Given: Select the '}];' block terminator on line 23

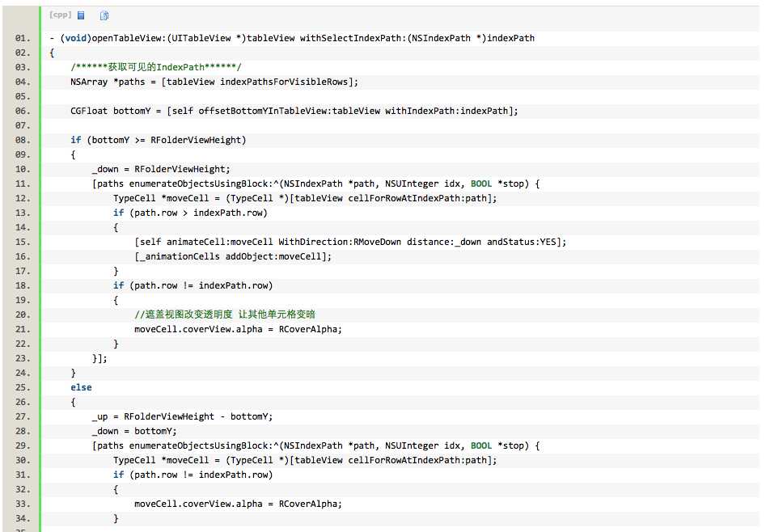Looking at the screenshot, I should point(99,358).
